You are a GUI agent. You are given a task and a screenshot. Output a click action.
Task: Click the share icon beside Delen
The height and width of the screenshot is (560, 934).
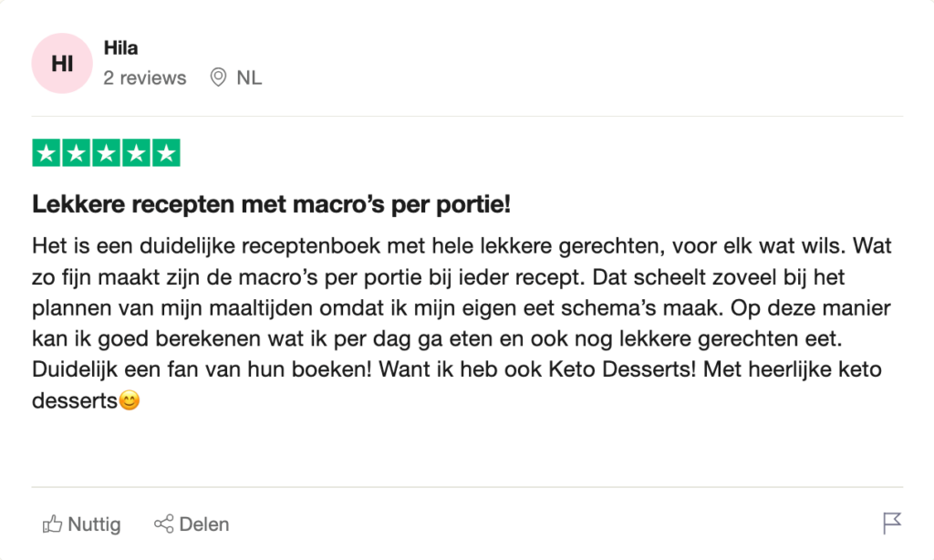pyautogui.click(x=164, y=524)
